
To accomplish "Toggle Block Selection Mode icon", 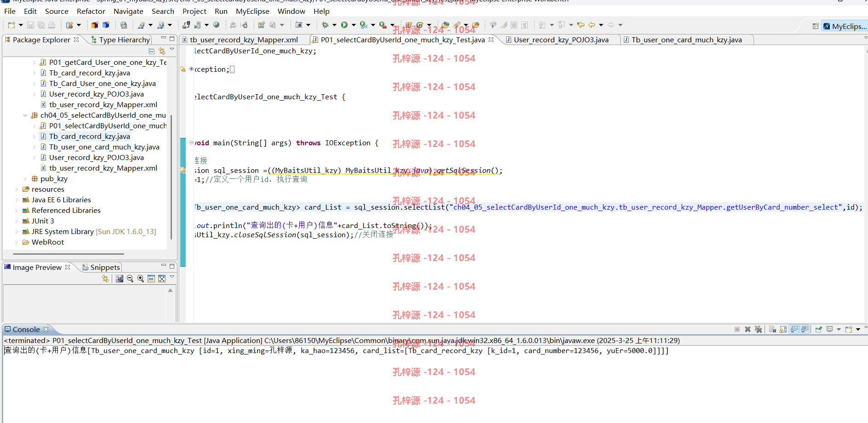I will pos(514,25).
